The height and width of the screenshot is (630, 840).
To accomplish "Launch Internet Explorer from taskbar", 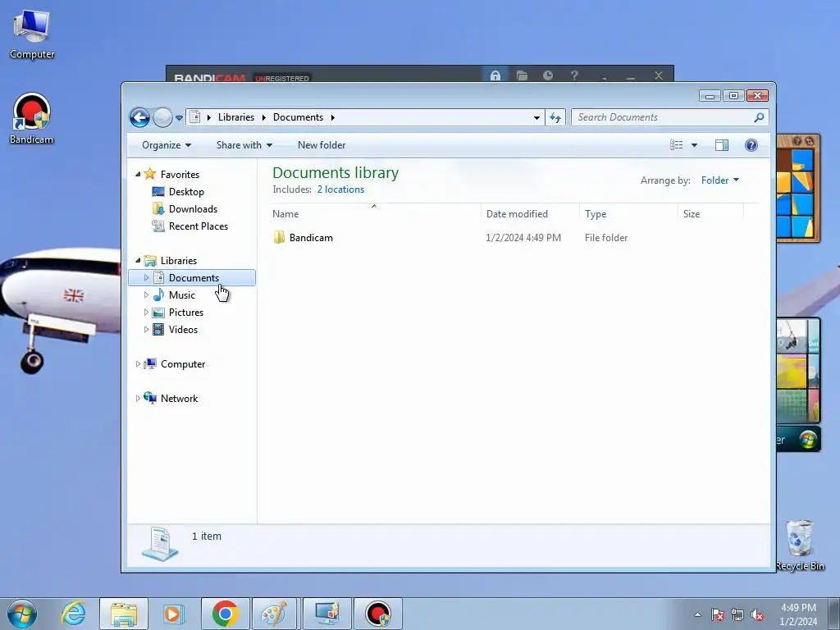I will [x=73, y=614].
